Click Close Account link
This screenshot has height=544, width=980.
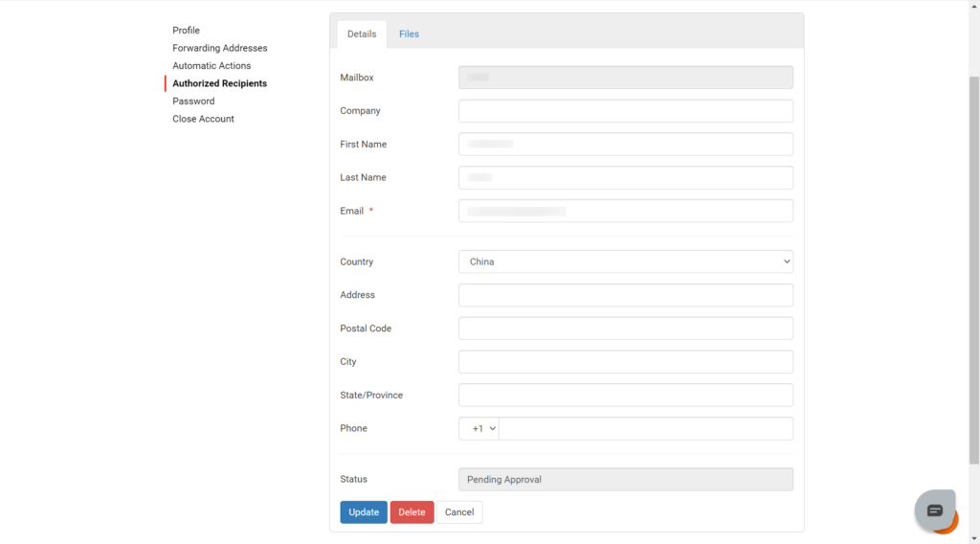[203, 119]
